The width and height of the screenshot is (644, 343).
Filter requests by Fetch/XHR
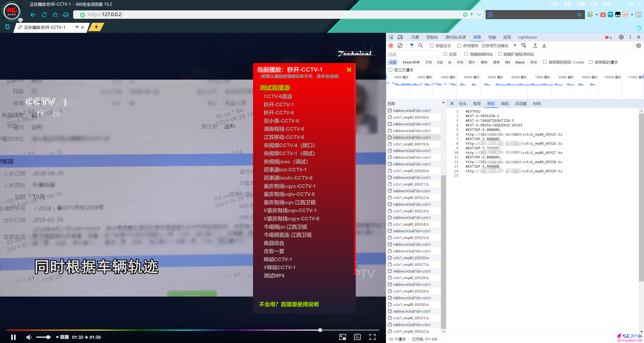point(411,62)
